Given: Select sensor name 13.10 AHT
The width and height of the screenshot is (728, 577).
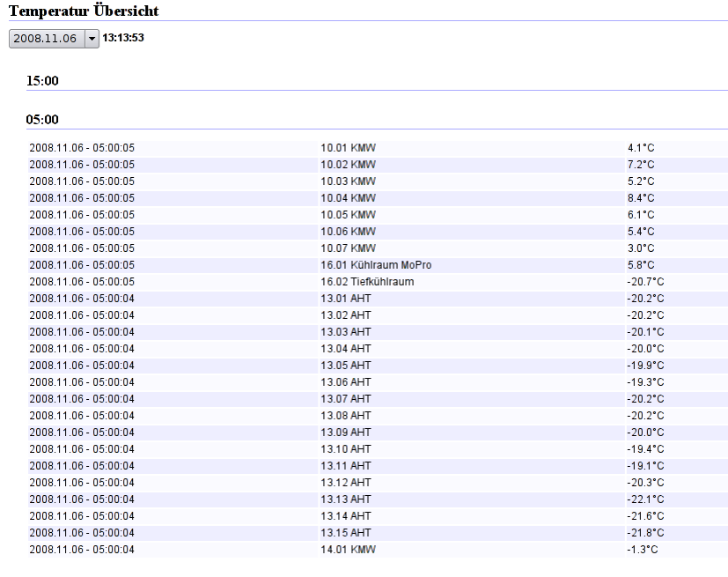Looking at the screenshot, I should 346,448.
